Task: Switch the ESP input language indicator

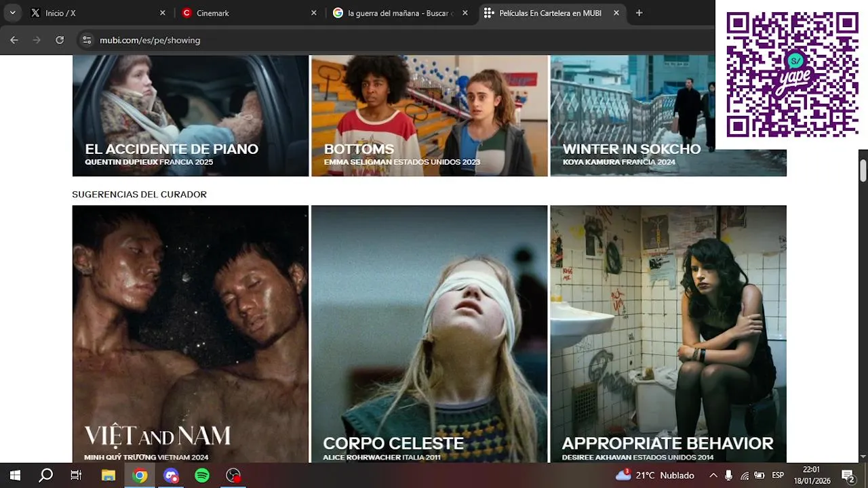Action: tap(778, 475)
